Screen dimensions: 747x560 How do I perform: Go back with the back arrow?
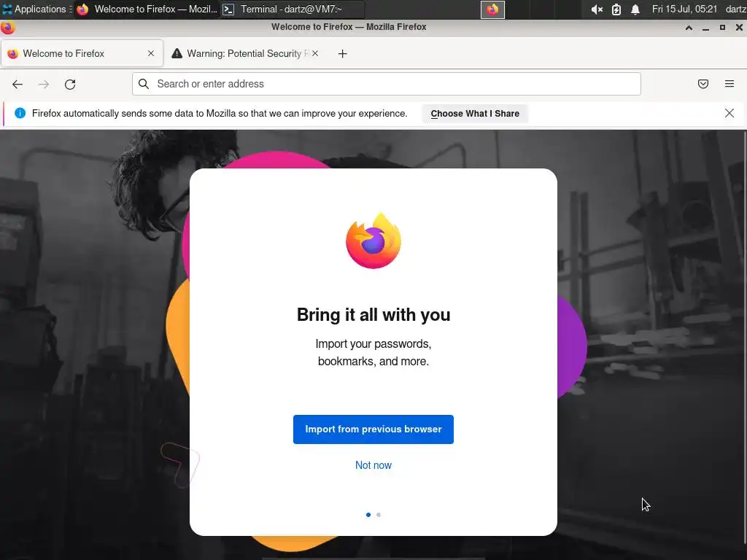[x=18, y=85]
